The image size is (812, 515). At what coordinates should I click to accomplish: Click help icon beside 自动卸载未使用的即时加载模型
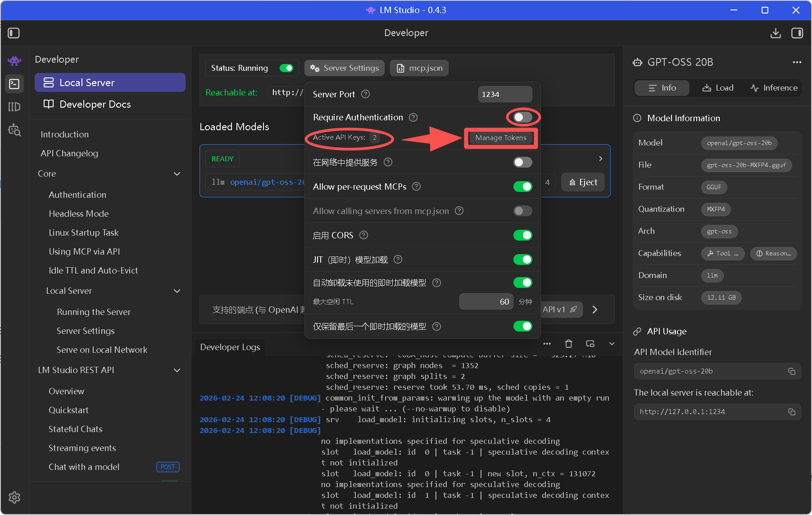[x=436, y=283]
